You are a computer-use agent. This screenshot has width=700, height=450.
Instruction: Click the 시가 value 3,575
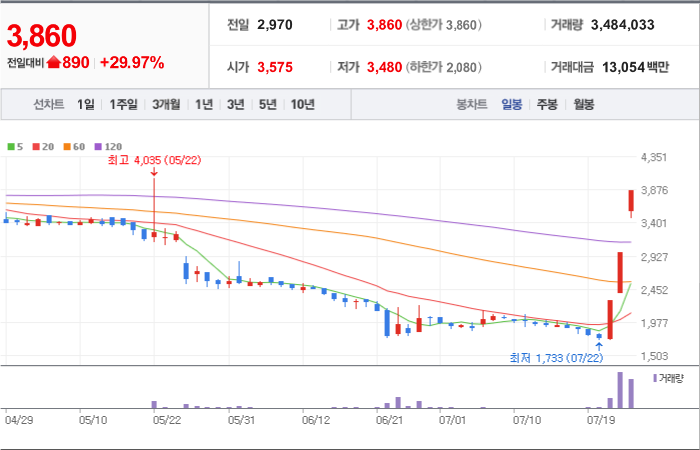(x=275, y=67)
